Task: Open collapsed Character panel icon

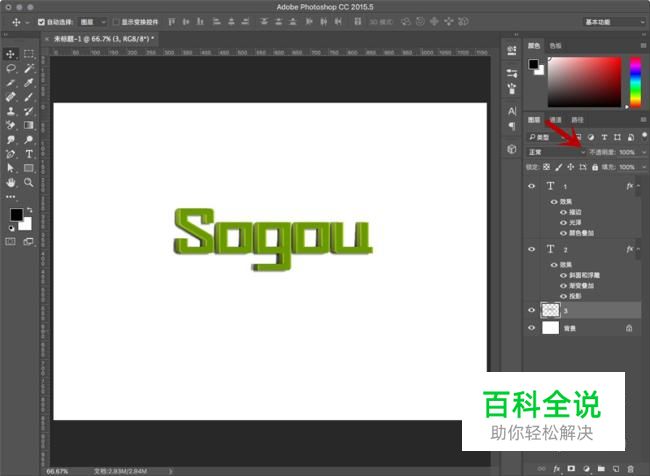Action: 512,111
